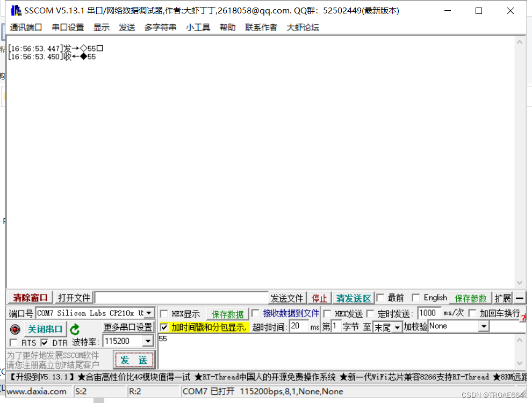Click the 超时时间 20 ms input field

299,326
